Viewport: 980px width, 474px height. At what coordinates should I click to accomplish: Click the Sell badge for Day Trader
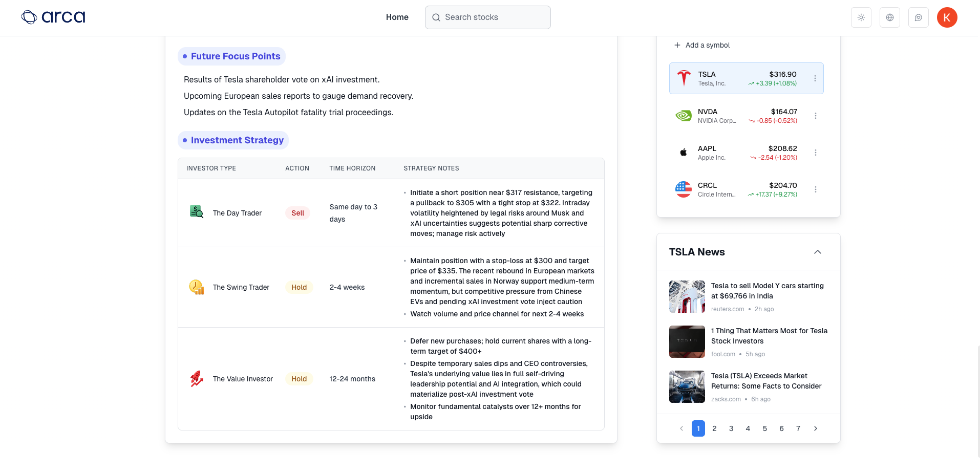coord(298,213)
